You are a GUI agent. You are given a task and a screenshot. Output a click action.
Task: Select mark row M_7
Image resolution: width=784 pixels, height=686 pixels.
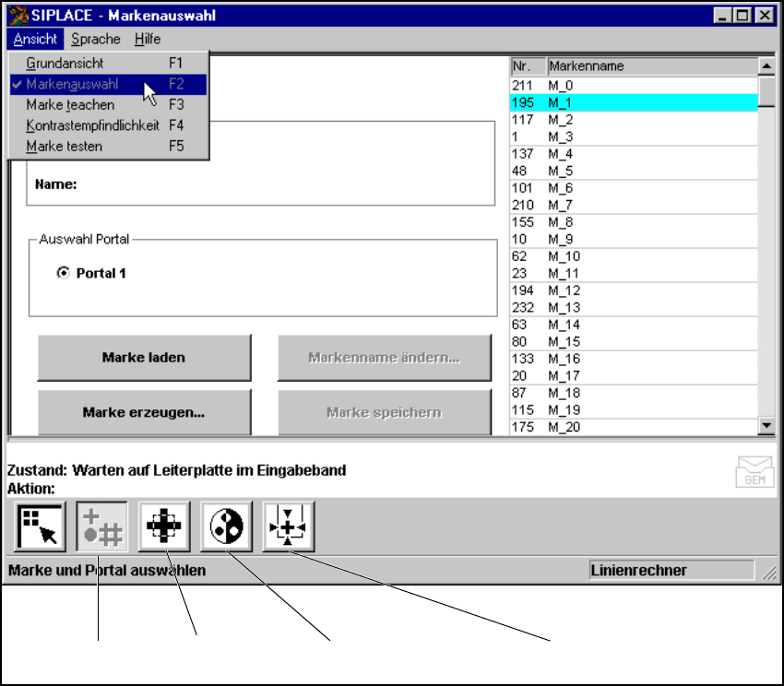coord(634,205)
